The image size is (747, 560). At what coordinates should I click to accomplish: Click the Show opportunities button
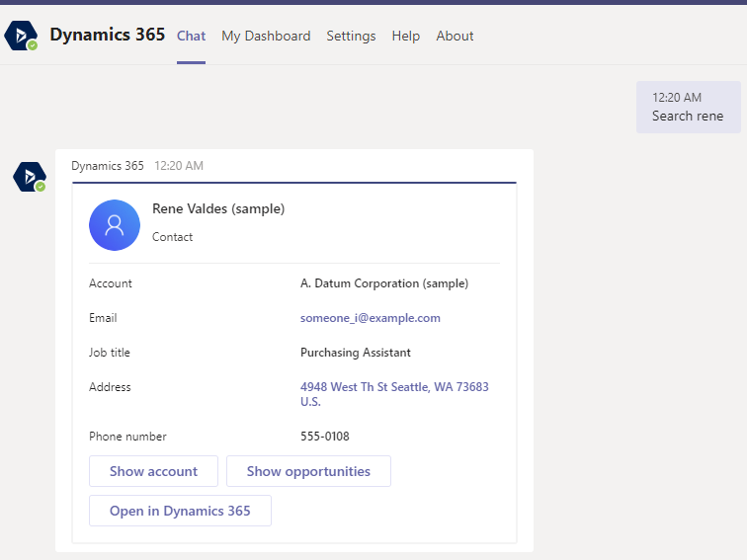click(x=308, y=471)
